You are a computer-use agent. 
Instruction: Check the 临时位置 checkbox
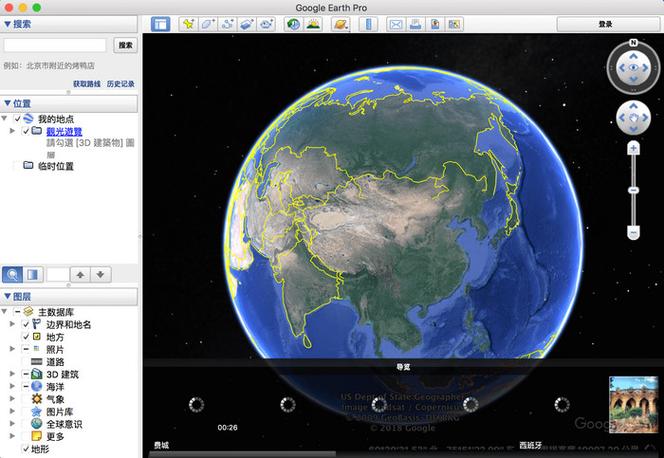17,166
